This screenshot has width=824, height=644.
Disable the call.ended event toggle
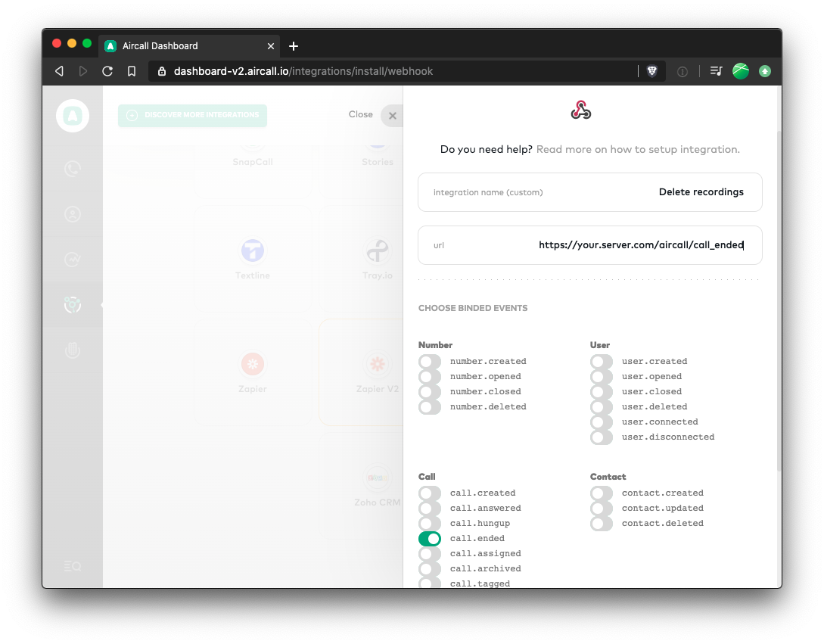[430, 538]
